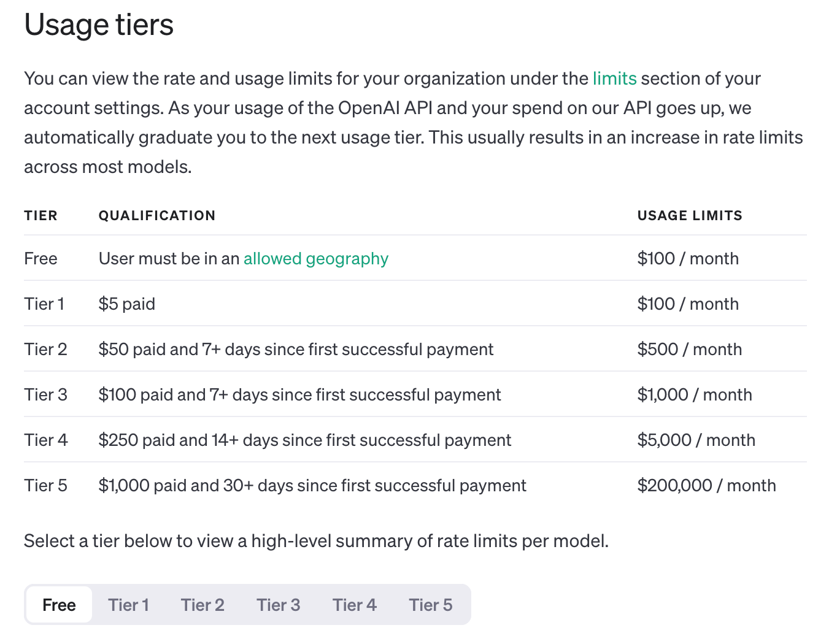Click the "Usage tiers" page heading
Viewport: 837px width, 644px height.
99,25
